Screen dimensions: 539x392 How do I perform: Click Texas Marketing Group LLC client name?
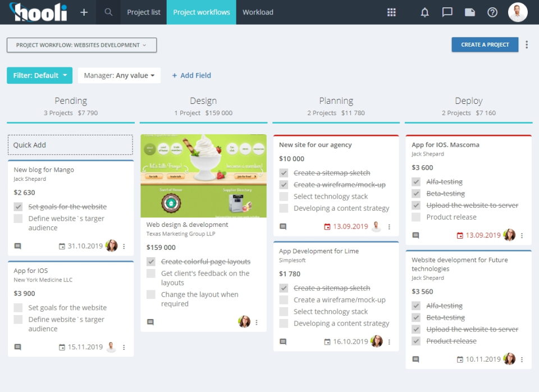pos(181,234)
